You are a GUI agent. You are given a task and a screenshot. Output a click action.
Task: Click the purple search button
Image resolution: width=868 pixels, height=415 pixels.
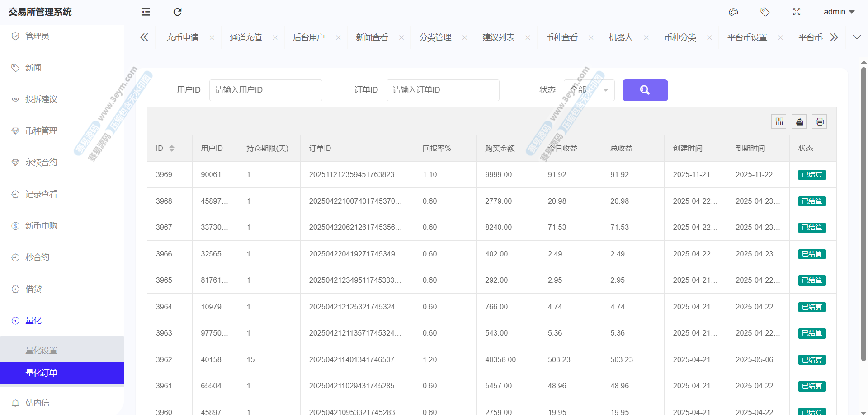(x=645, y=90)
